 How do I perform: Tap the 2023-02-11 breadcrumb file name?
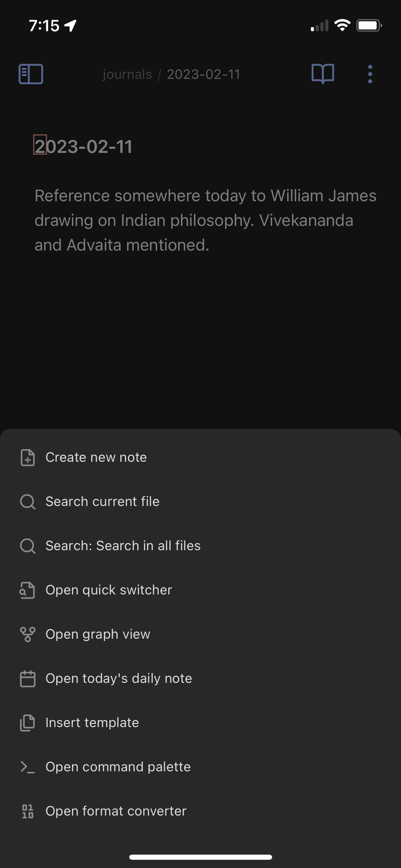coord(204,74)
